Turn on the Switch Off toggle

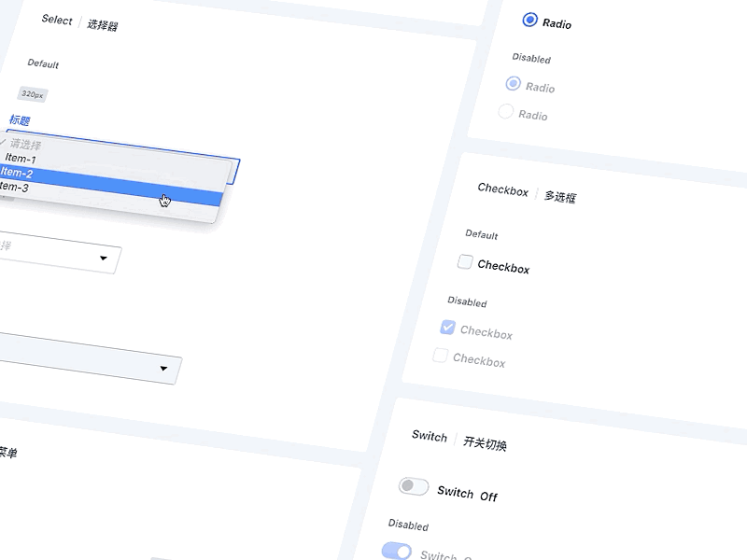(x=413, y=486)
